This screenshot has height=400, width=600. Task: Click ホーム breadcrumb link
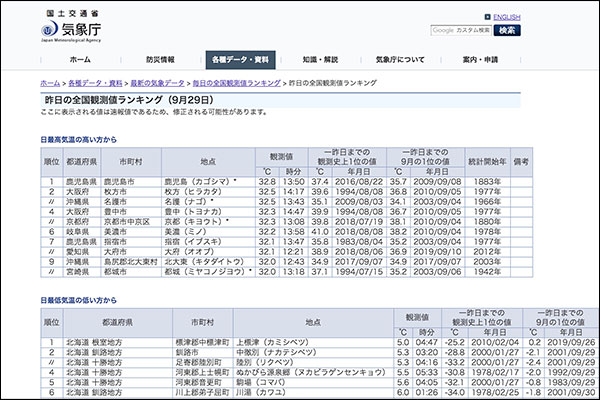50,82
